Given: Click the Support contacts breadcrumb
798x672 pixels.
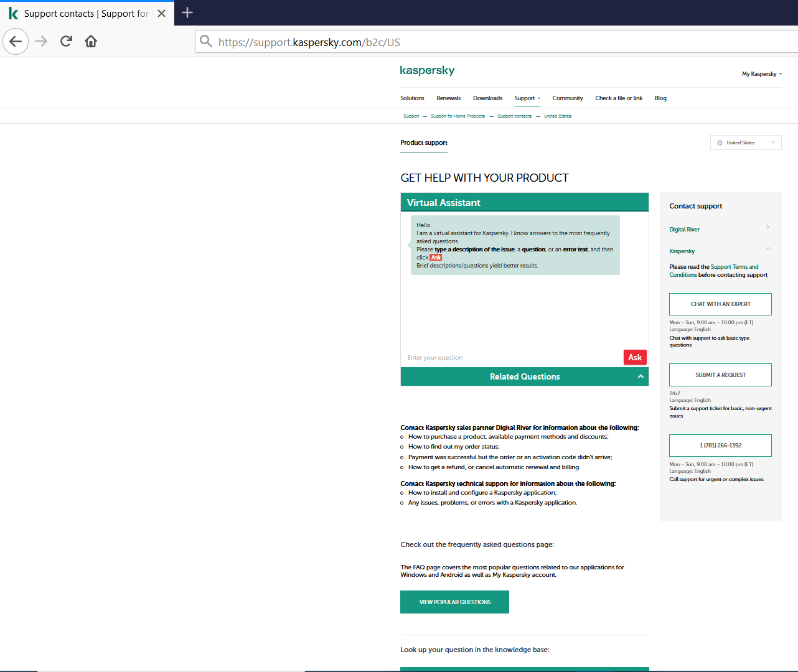Looking at the screenshot, I should [x=514, y=116].
